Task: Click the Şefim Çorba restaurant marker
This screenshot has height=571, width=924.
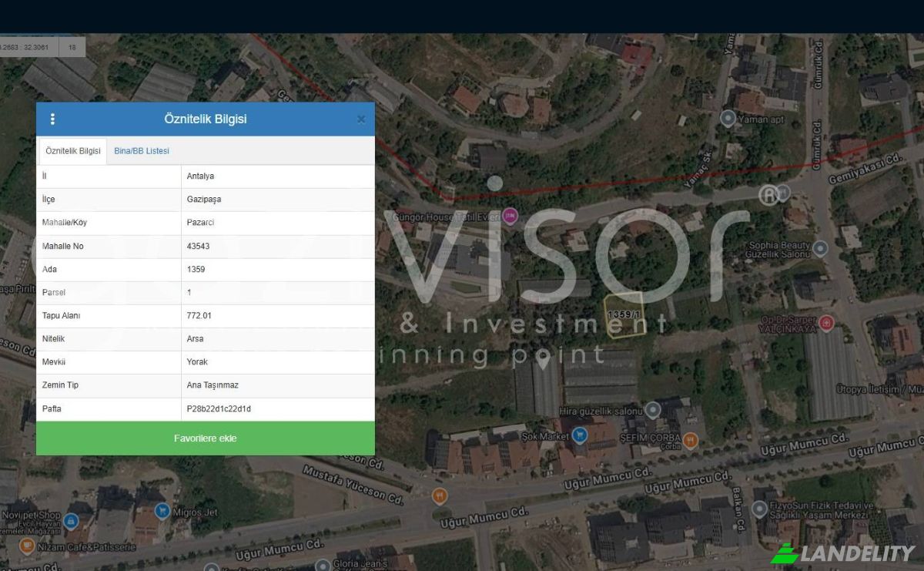Action: click(x=691, y=440)
